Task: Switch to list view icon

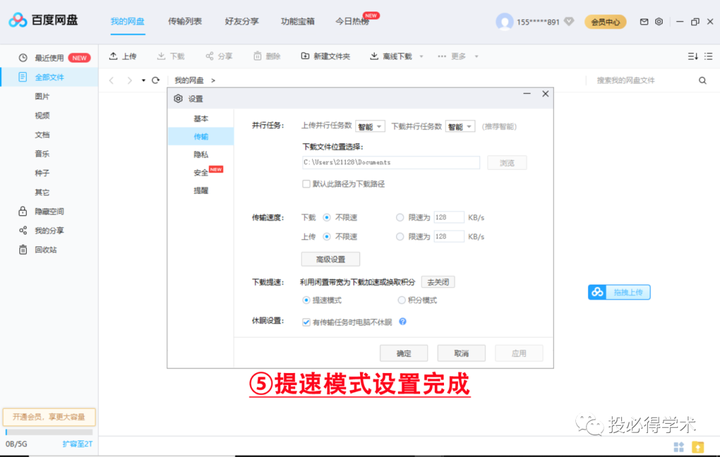Action: click(x=709, y=56)
